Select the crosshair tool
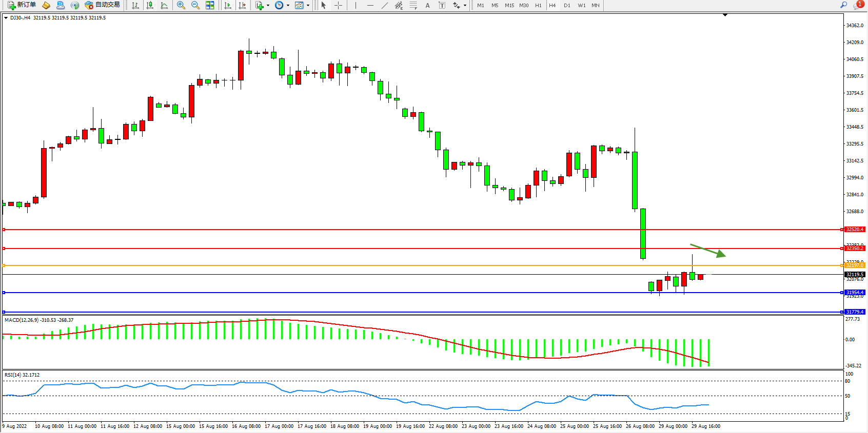The width and height of the screenshot is (868, 433). pyautogui.click(x=339, y=5)
